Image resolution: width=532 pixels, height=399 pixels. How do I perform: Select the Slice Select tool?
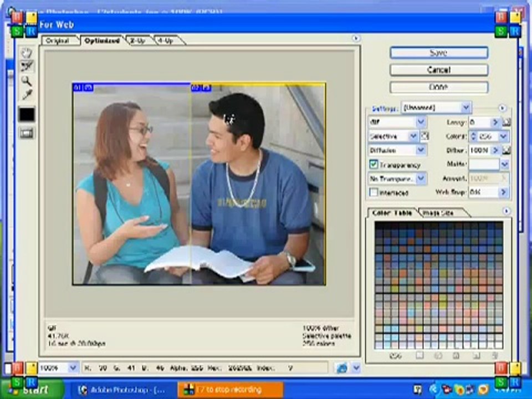27,66
